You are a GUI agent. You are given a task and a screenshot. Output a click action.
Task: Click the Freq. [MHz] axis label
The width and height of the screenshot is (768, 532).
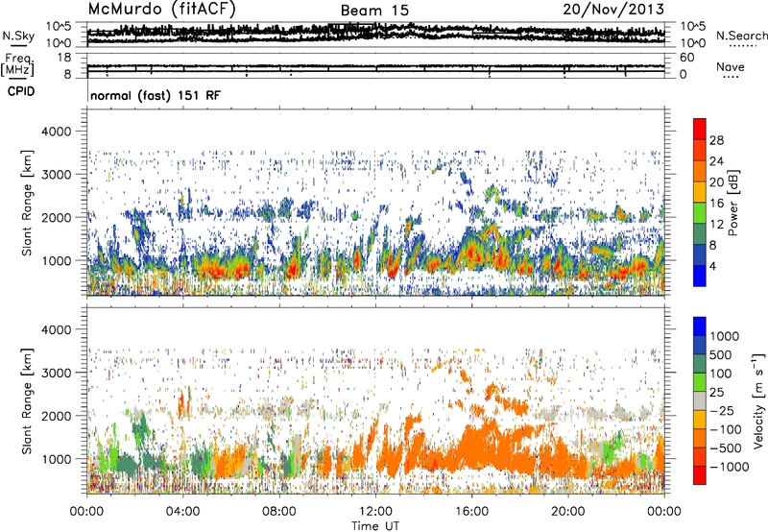pyautogui.click(x=19, y=65)
